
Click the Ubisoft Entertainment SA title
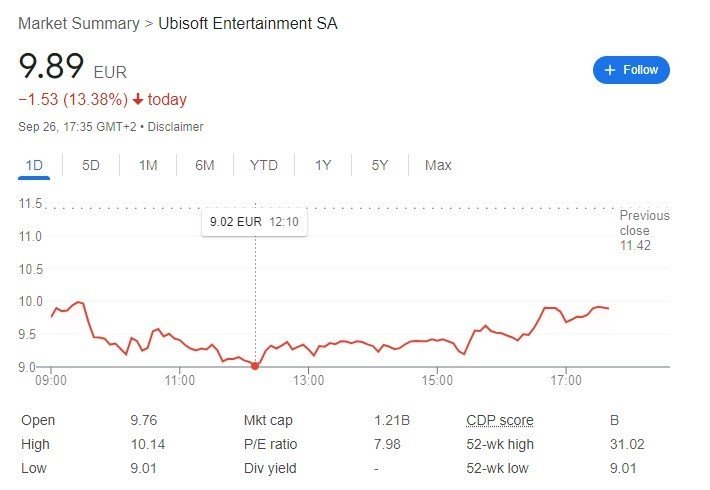[x=248, y=24]
